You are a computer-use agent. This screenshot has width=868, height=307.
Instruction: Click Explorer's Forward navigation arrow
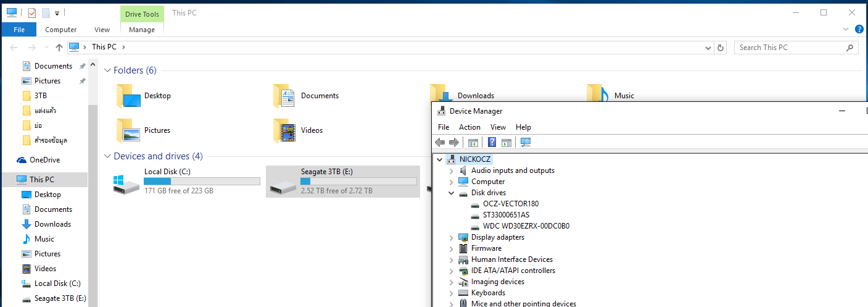pos(31,47)
